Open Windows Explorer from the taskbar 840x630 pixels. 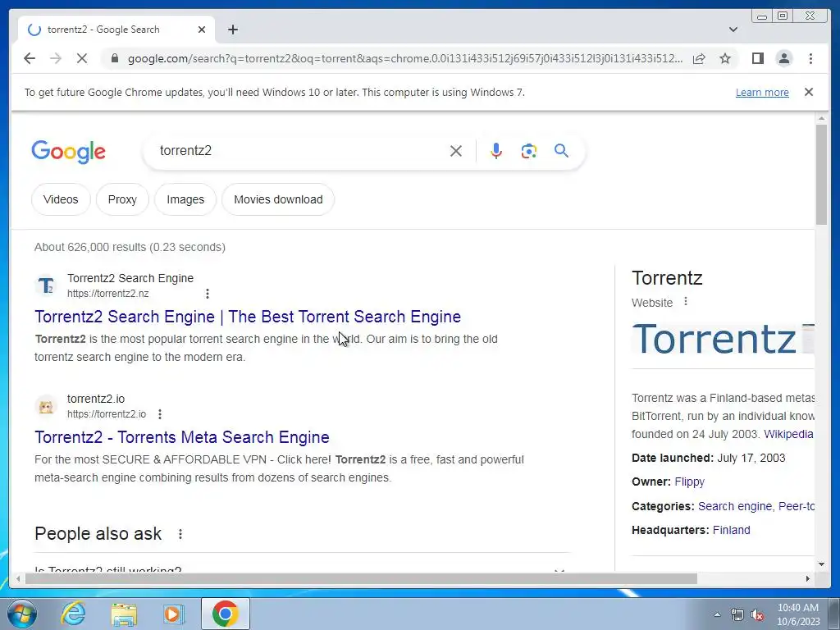[124, 614]
